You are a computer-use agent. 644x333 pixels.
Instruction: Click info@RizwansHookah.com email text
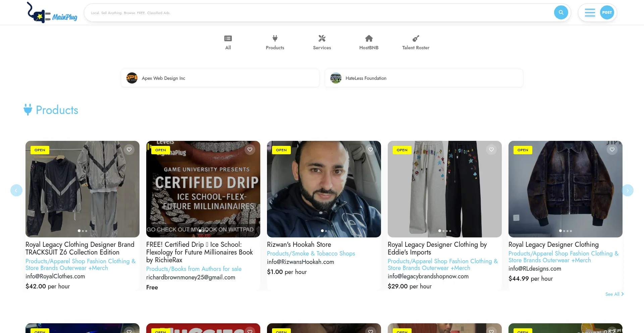coord(301,262)
